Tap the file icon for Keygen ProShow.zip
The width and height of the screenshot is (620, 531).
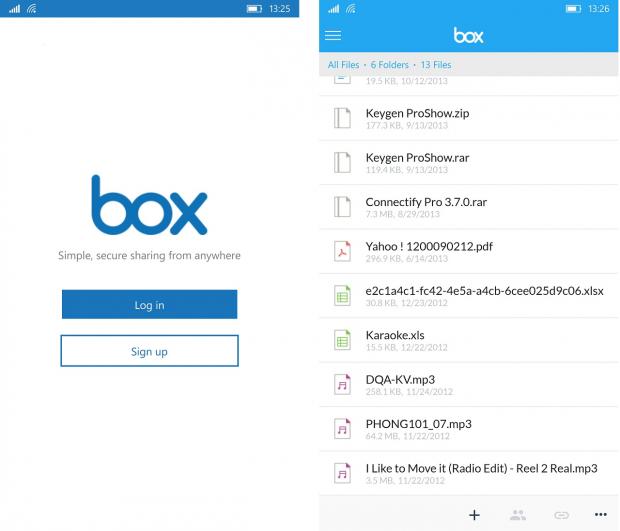pos(343,118)
